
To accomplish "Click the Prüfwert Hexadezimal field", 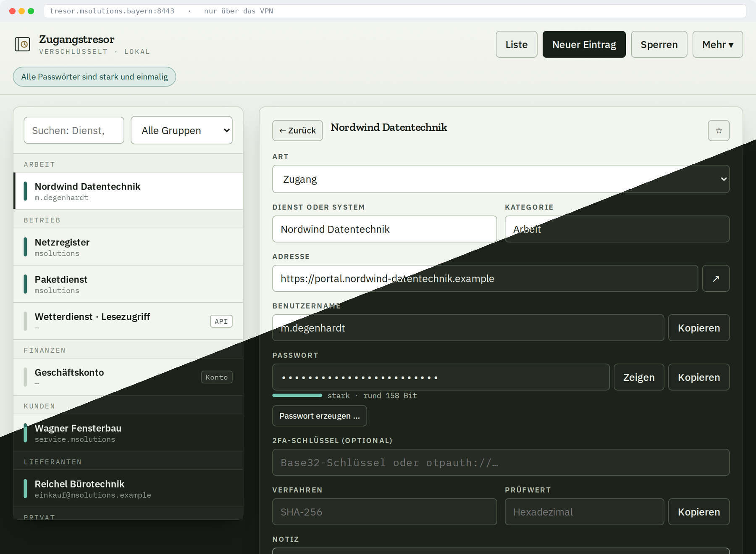I will 584,512.
